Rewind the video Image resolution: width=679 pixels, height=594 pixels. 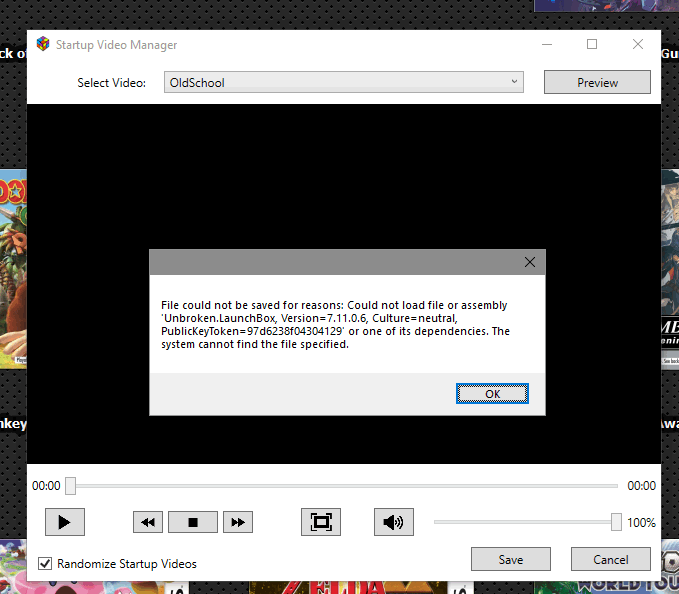pos(148,522)
